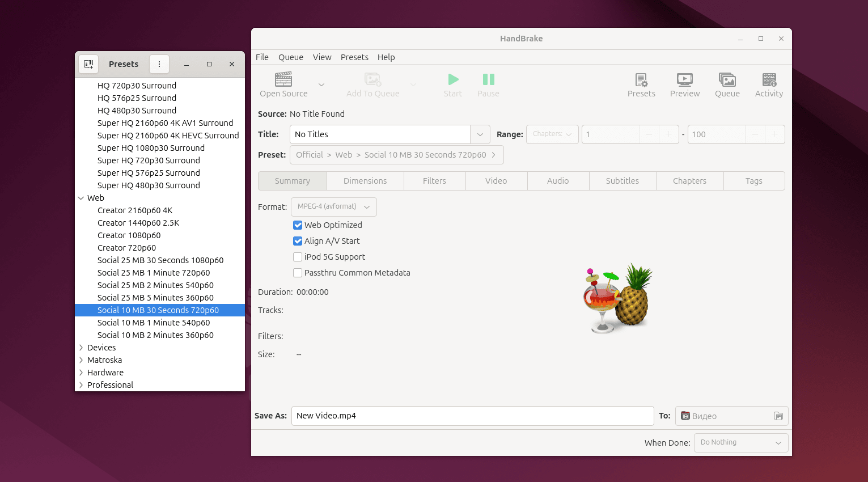Click the Preset path selector button
The height and width of the screenshot is (482, 868).
click(396, 155)
